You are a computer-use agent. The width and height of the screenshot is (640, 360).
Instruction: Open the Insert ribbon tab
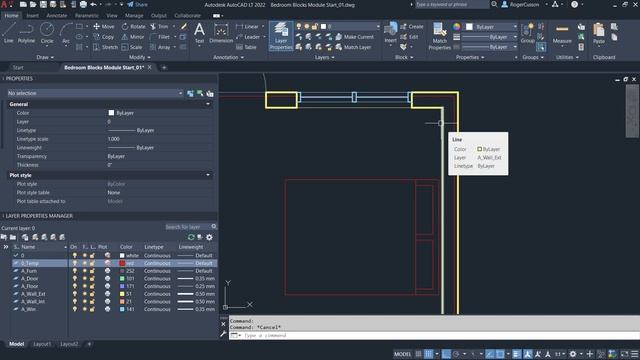pos(32,16)
